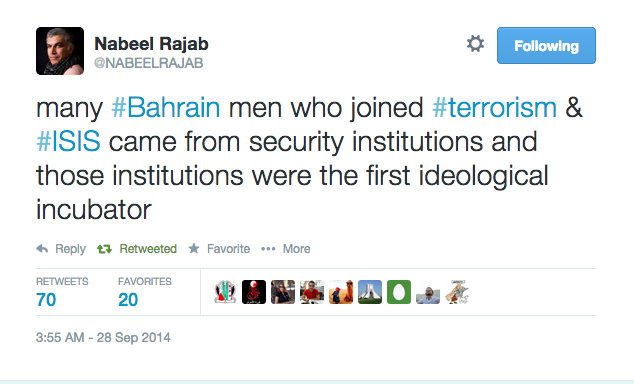This screenshot has width=634, height=384.
Task: View the 70 retweets count
Action: tap(46, 300)
